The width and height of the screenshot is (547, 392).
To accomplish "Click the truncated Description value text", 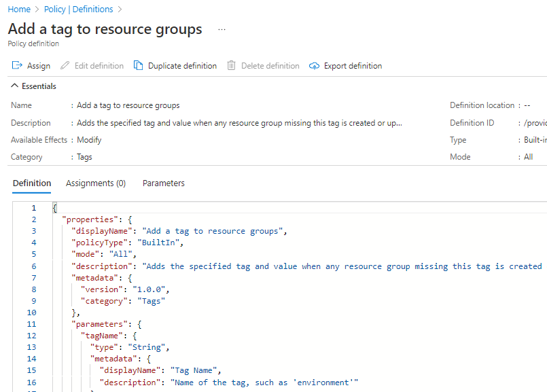I will tap(239, 123).
